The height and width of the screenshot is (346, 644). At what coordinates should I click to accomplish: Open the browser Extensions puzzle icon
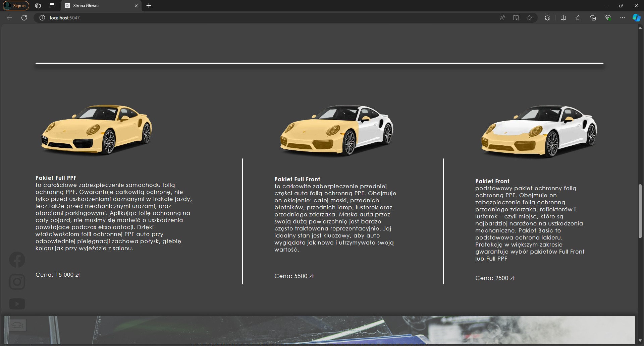pyautogui.click(x=547, y=18)
